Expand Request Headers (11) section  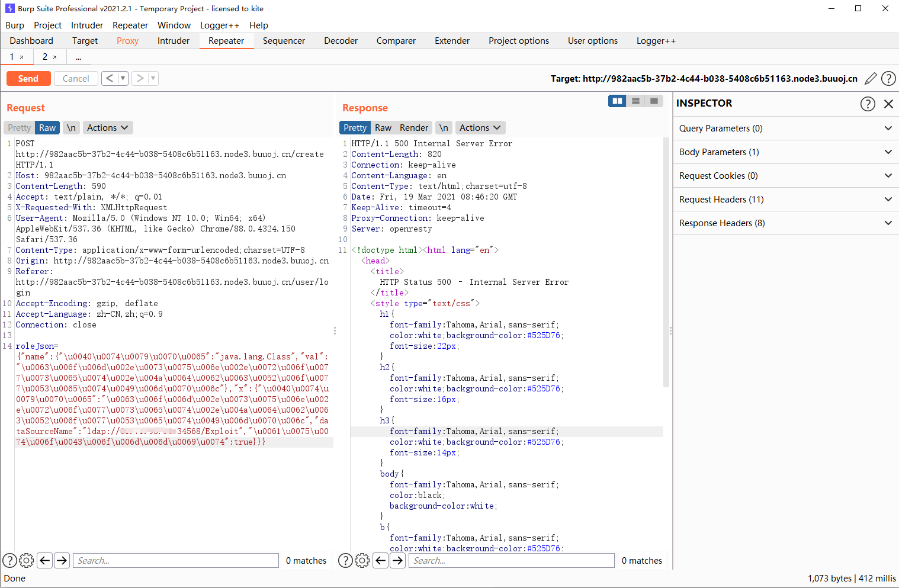coord(786,200)
